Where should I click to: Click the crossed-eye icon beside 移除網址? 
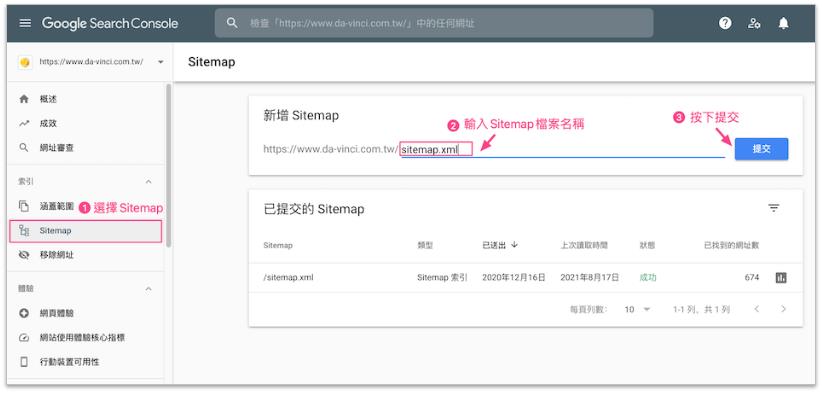(x=24, y=255)
